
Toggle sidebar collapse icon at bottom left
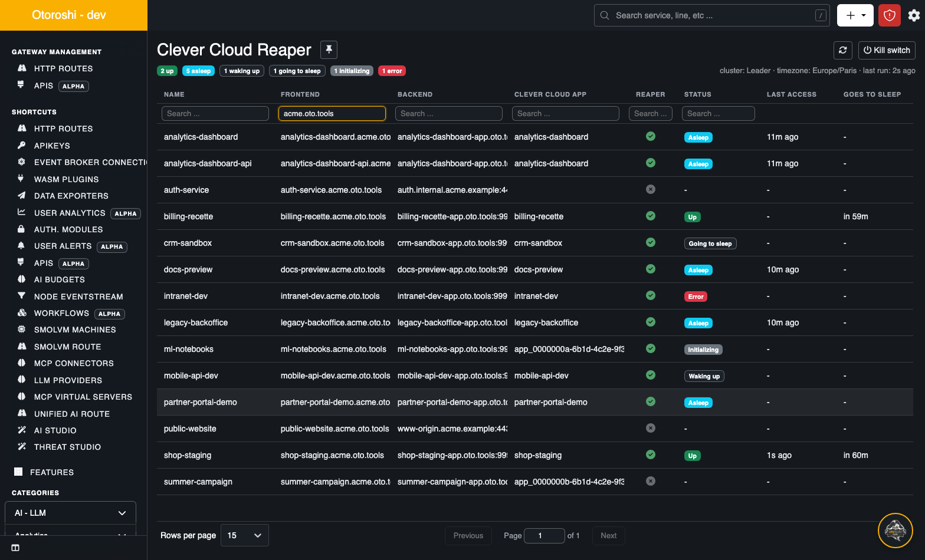15,548
